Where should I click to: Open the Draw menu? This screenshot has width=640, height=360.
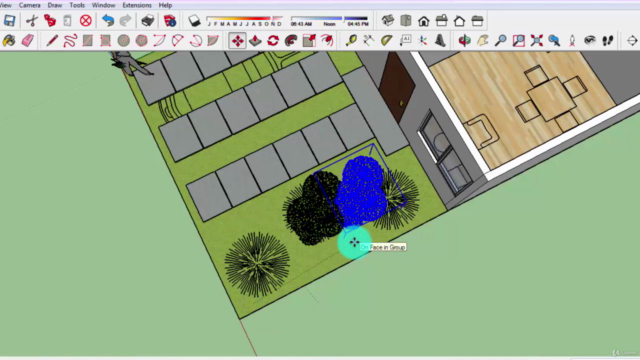[55, 5]
